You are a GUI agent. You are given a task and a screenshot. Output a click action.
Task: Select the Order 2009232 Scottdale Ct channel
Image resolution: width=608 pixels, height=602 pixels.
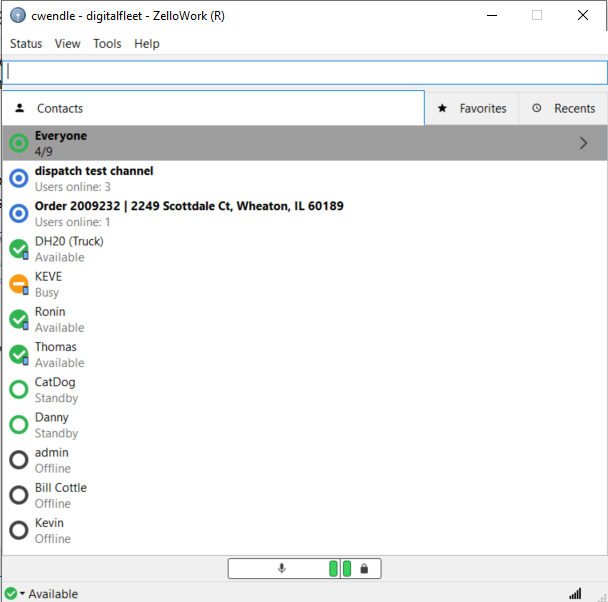pyautogui.click(x=189, y=207)
